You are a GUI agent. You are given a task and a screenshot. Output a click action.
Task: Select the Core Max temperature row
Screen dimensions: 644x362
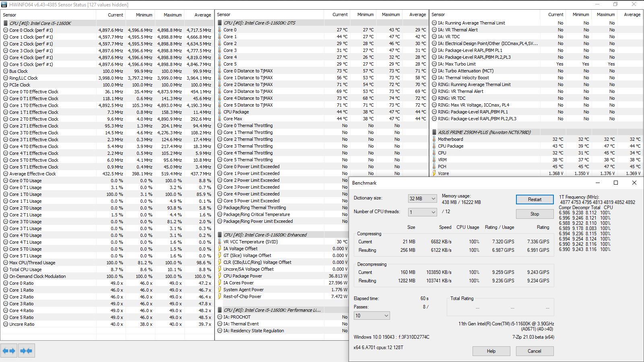click(322, 119)
